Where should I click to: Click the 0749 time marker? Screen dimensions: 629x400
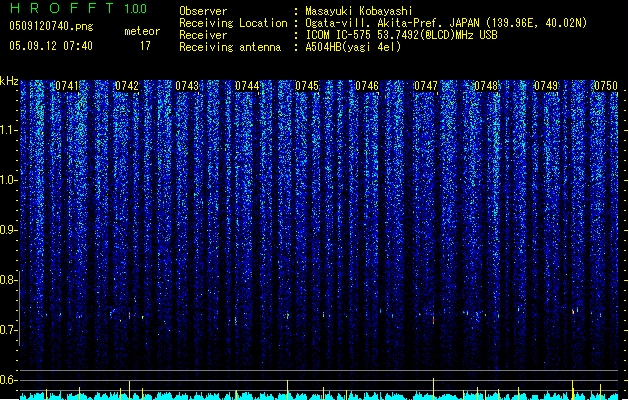click(546, 86)
